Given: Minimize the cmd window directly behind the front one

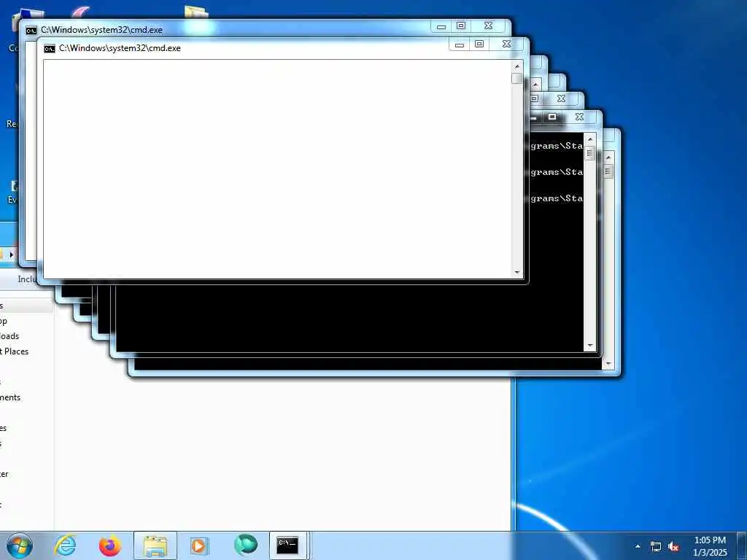Looking at the screenshot, I should tap(441, 26).
